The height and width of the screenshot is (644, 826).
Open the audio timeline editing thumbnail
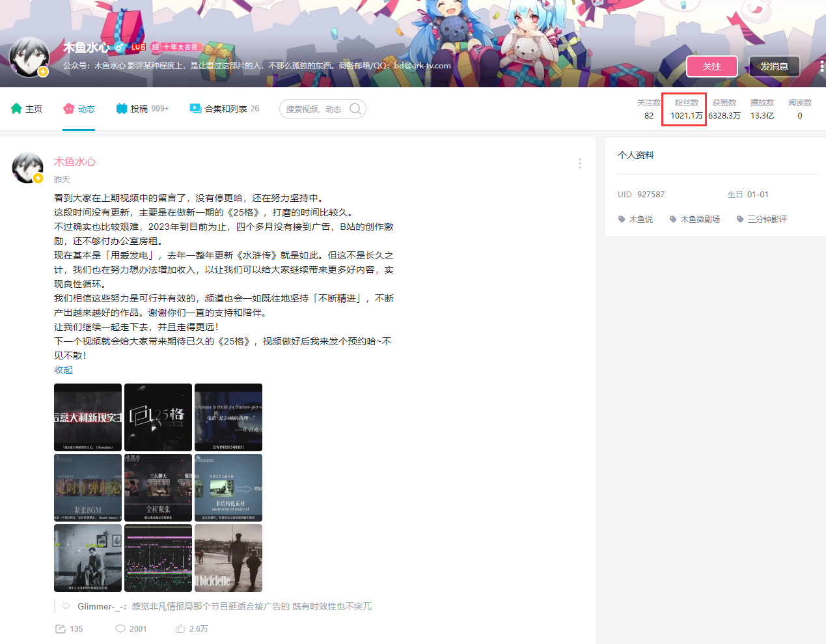pos(158,558)
